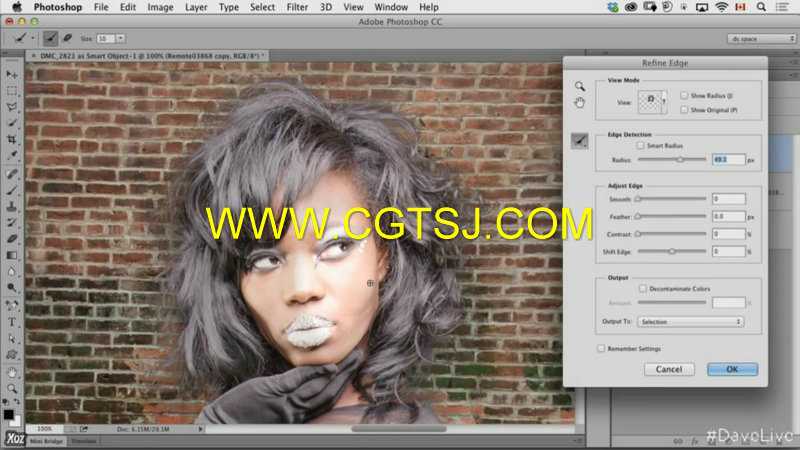800x450 pixels.
Task: Select the Crop tool
Action: coord(12,139)
